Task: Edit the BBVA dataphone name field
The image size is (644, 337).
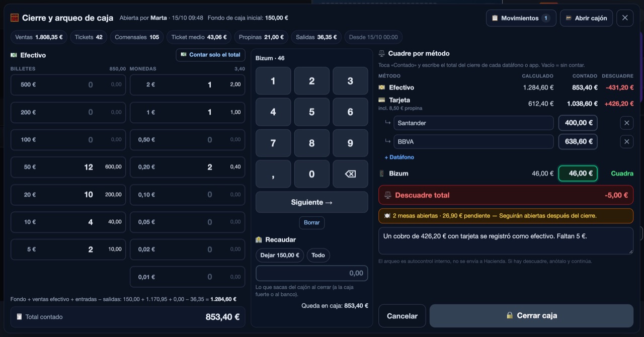Action: tap(473, 142)
